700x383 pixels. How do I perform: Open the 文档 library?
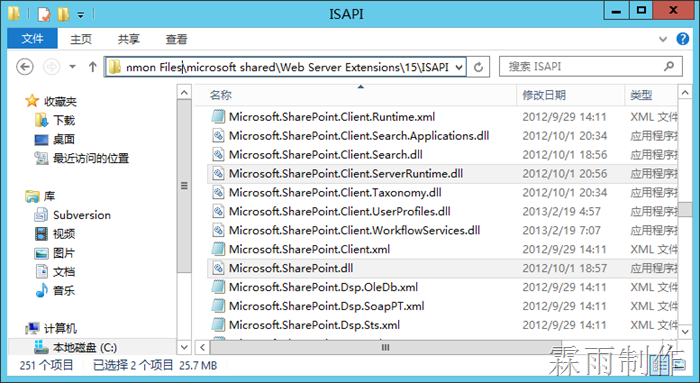point(64,272)
